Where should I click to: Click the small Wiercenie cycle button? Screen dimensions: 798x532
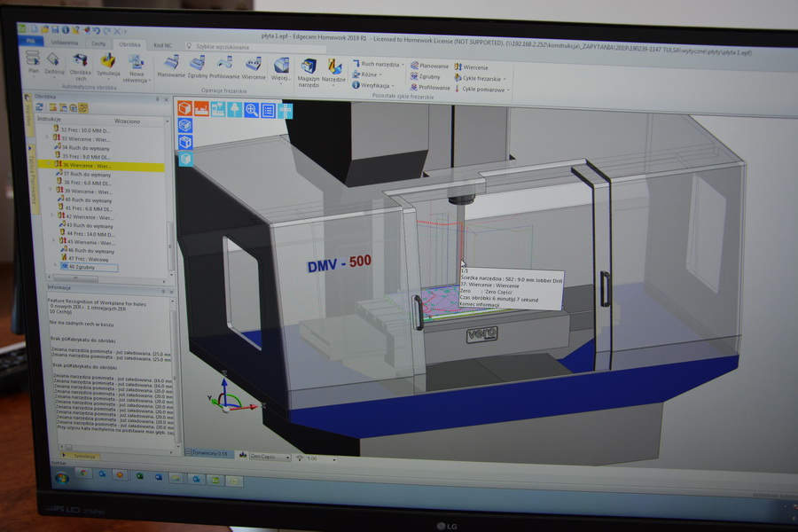point(472,67)
